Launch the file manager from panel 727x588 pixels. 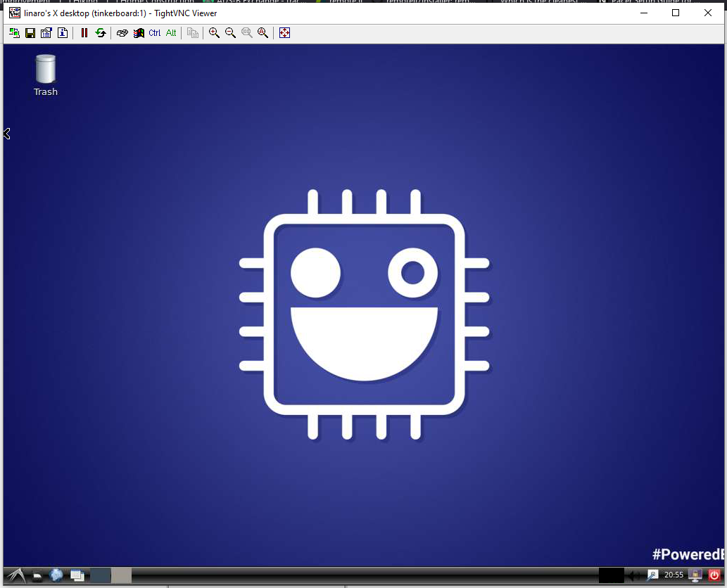coord(37,575)
